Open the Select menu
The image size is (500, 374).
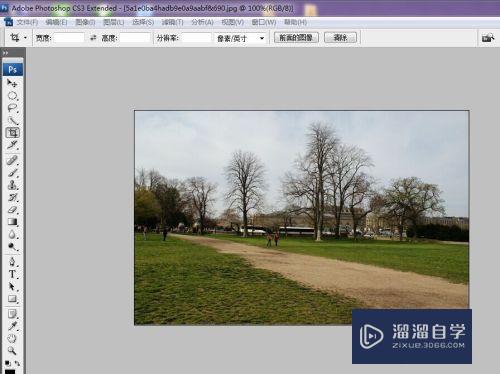[x=143, y=22]
